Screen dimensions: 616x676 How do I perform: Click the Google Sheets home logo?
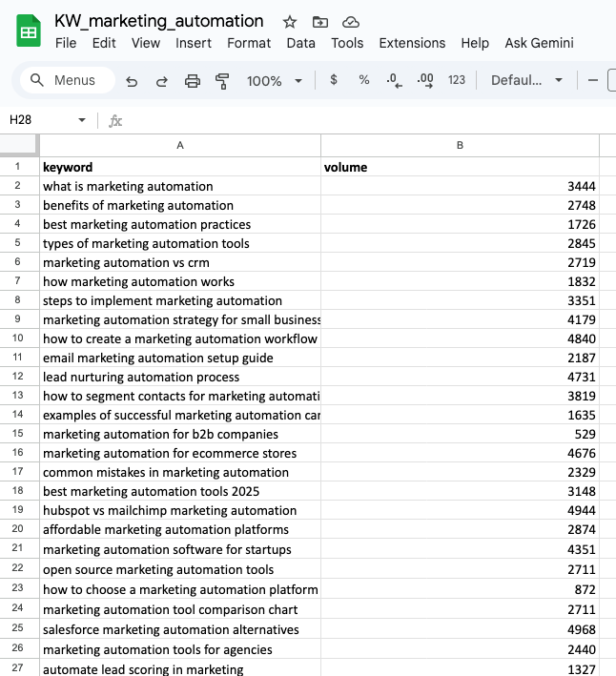pos(29,31)
